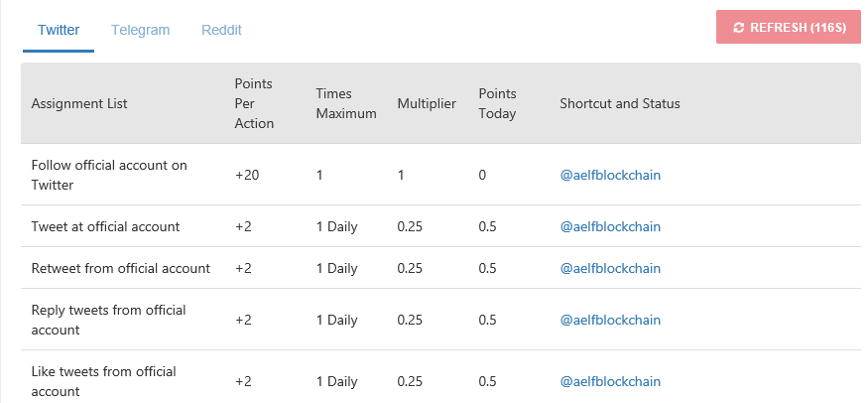
Task: Click the Multiplier column header
Action: tap(427, 103)
